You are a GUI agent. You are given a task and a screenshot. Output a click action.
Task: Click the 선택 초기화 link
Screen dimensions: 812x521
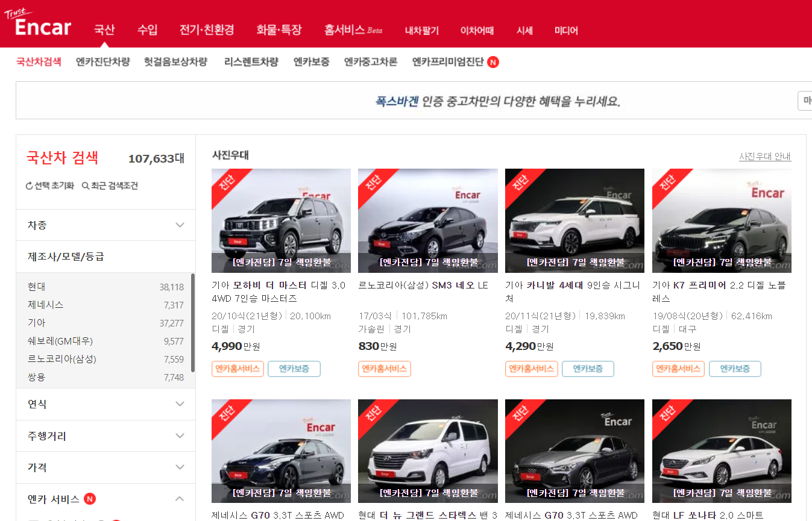49,186
